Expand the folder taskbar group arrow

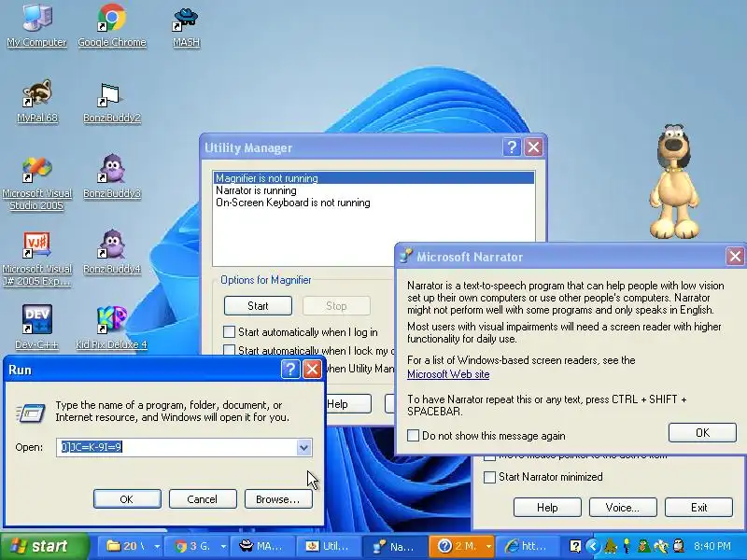click(157, 546)
